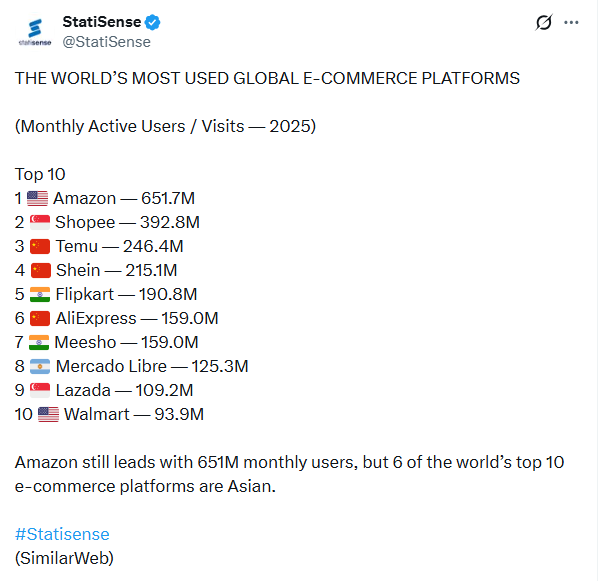
Task: Open the three-dot more options menu
Action: [x=572, y=22]
